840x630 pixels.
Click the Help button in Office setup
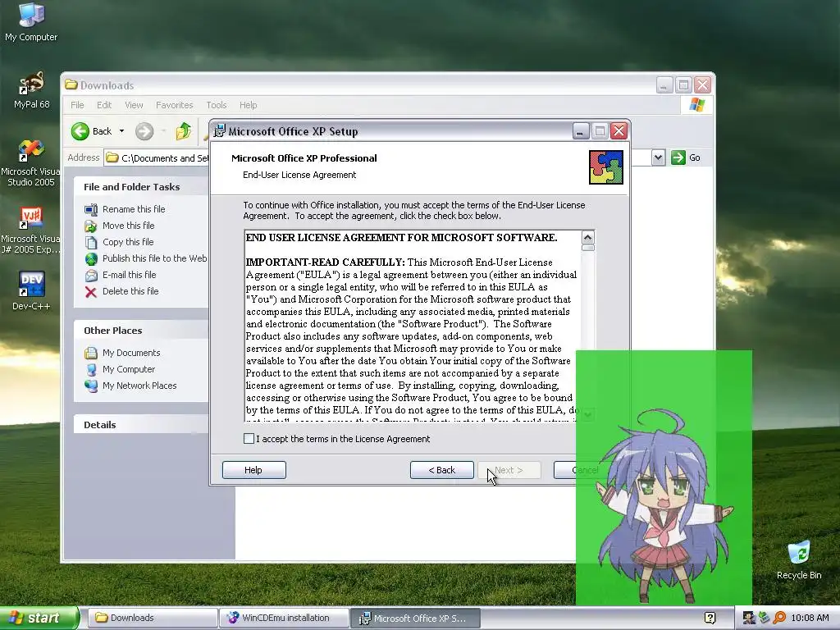(x=254, y=470)
